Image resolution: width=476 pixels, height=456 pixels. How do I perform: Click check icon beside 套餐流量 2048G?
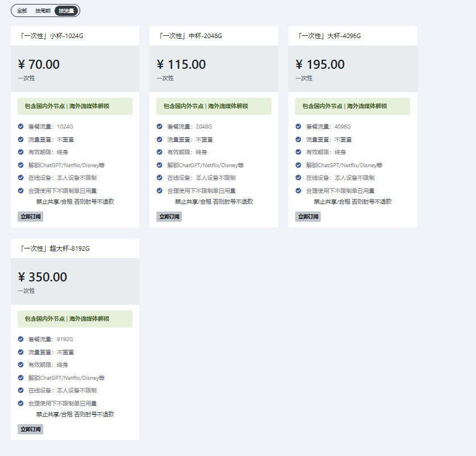pos(160,126)
